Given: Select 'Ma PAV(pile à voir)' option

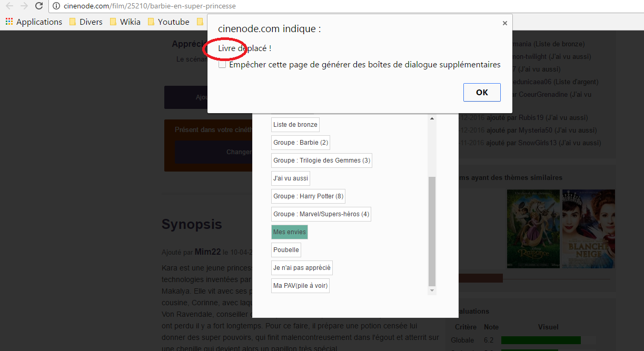Looking at the screenshot, I should click(x=300, y=286).
